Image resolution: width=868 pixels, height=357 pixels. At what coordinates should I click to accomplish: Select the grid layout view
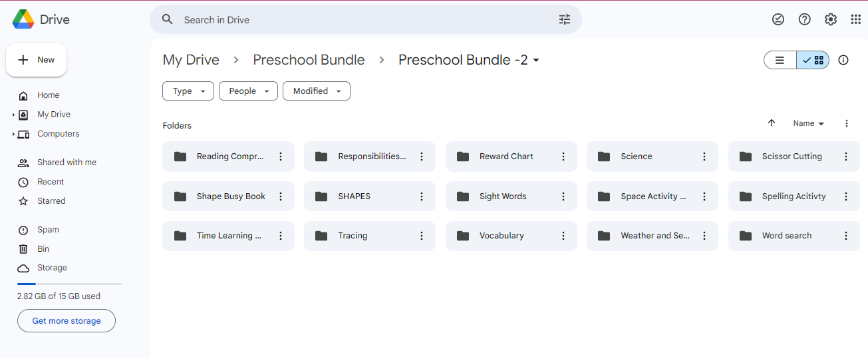[x=813, y=60]
